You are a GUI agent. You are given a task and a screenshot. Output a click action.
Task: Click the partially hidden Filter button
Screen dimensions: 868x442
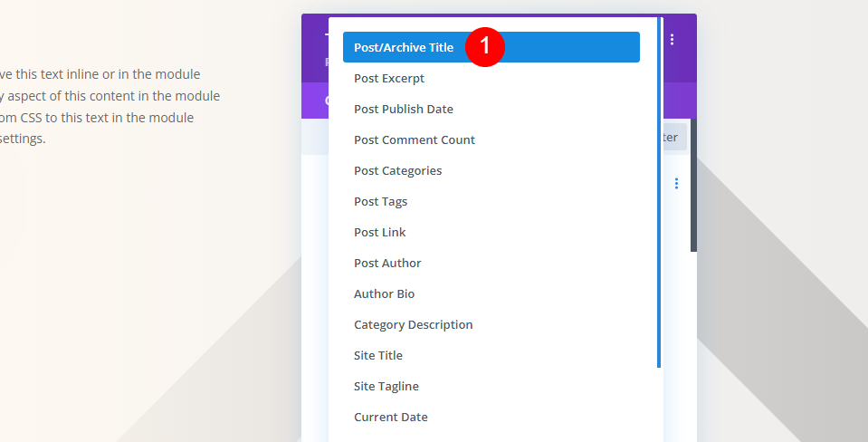(x=675, y=138)
